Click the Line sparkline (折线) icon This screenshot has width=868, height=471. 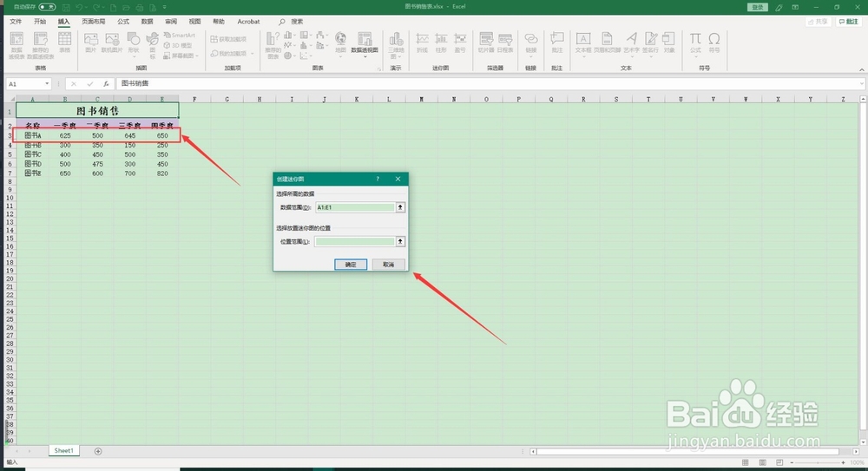(x=423, y=43)
